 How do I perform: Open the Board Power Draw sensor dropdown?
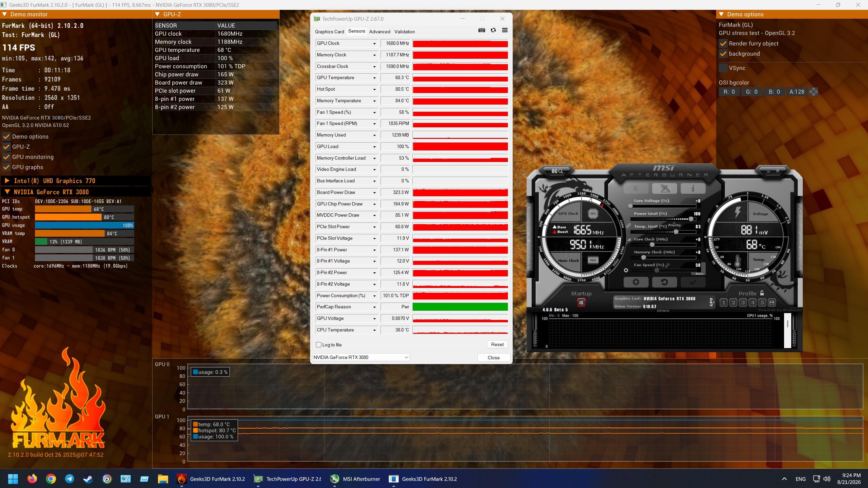[x=374, y=193]
